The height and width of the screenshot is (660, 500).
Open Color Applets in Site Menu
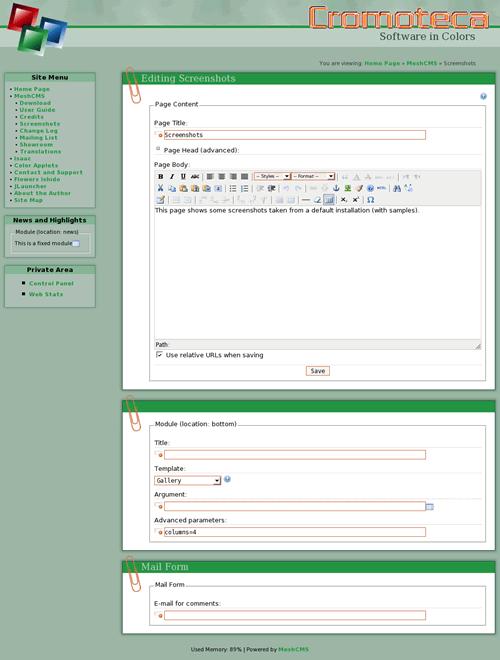(x=36, y=165)
